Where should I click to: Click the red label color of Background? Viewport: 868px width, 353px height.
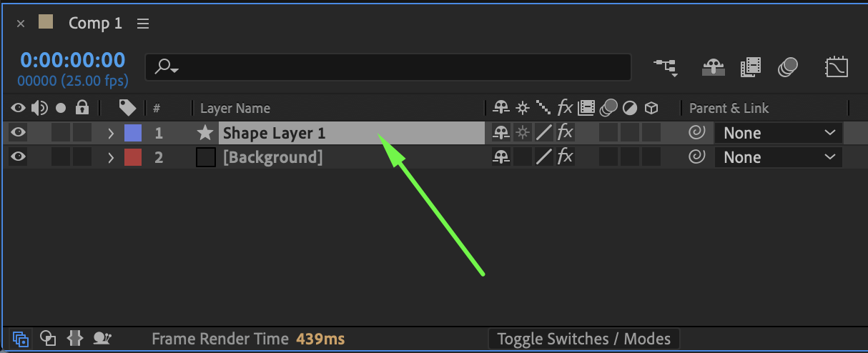tap(133, 157)
